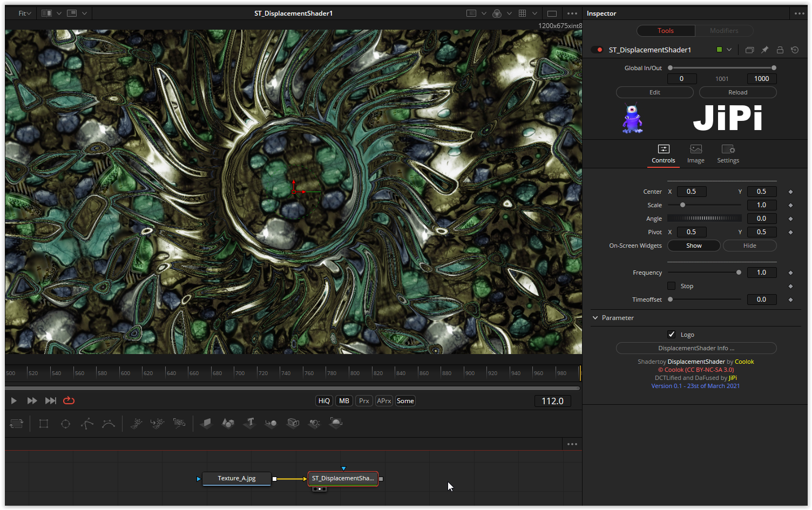Click Hide for On-Screen Widgets
The height and width of the screenshot is (510, 812).
(x=750, y=246)
